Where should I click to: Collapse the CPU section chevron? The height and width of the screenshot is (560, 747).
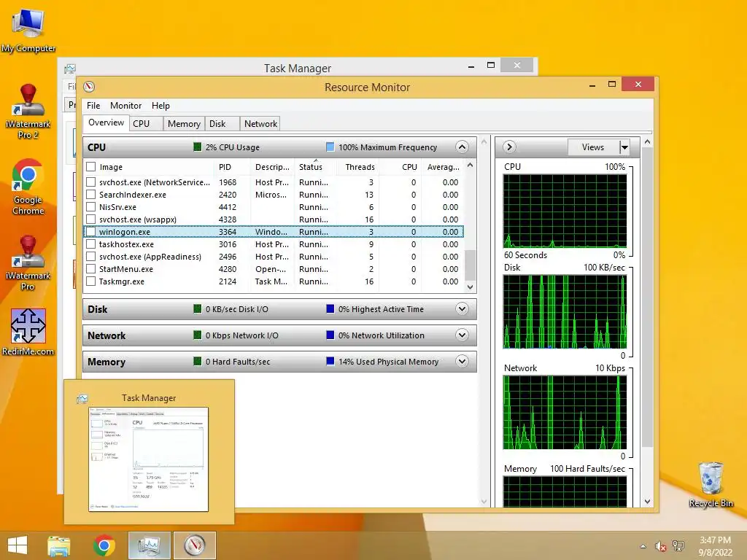pyautogui.click(x=462, y=147)
